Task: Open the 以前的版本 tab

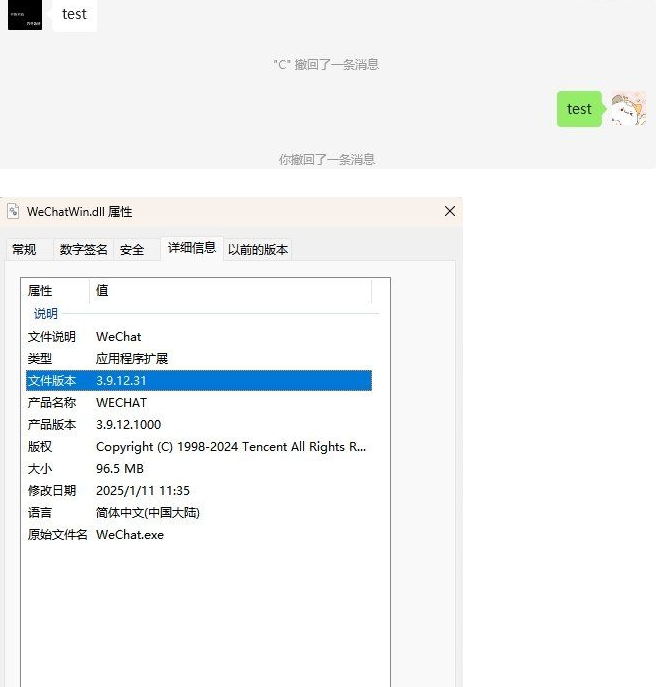Action: pyautogui.click(x=258, y=250)
